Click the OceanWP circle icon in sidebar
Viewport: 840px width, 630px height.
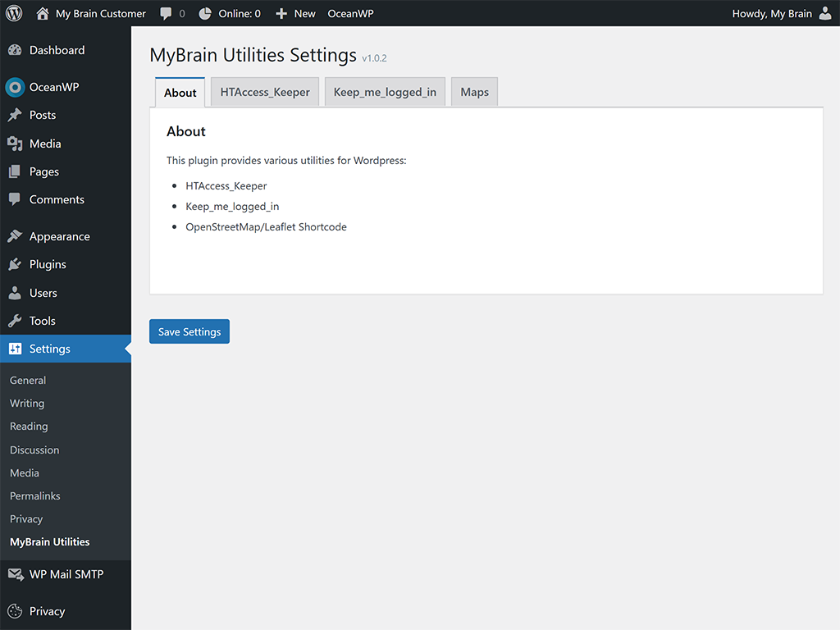[15, 87]
